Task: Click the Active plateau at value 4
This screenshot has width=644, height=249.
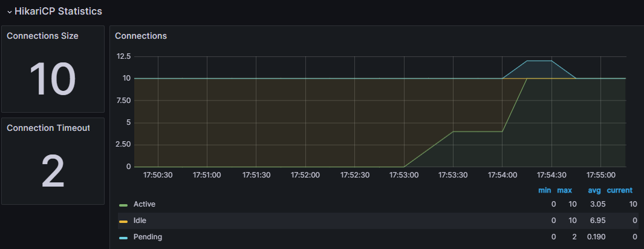Action: pos(478,131)
